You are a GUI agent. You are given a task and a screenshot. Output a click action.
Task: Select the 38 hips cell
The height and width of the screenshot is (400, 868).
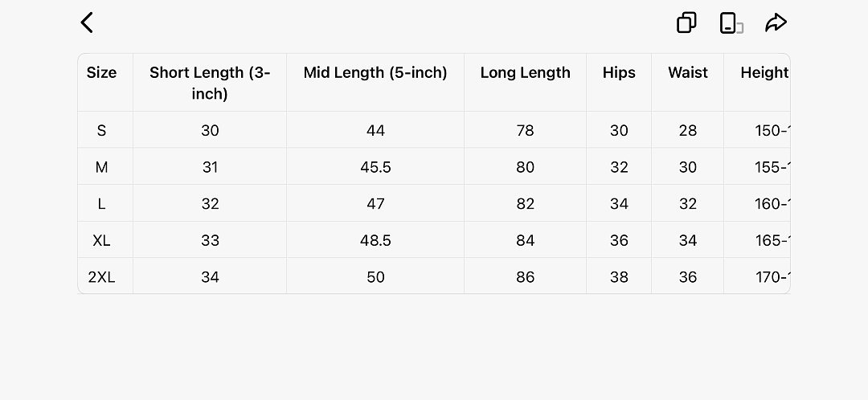[619, 276]
